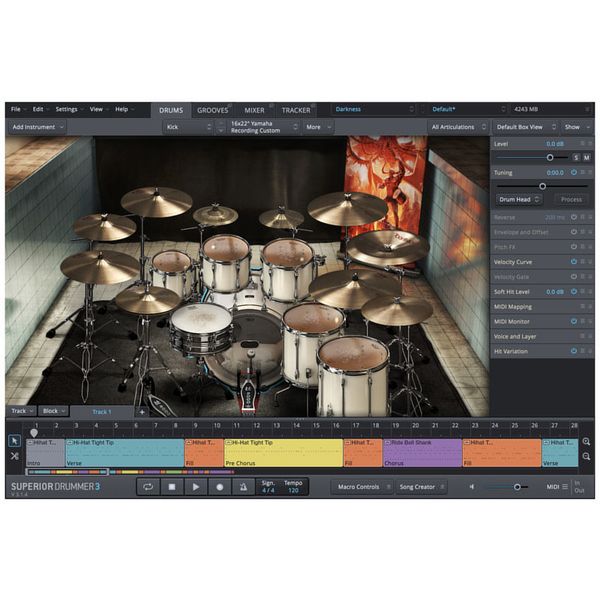
Task: Open Song Creator
Action: (x=421, y=487)
